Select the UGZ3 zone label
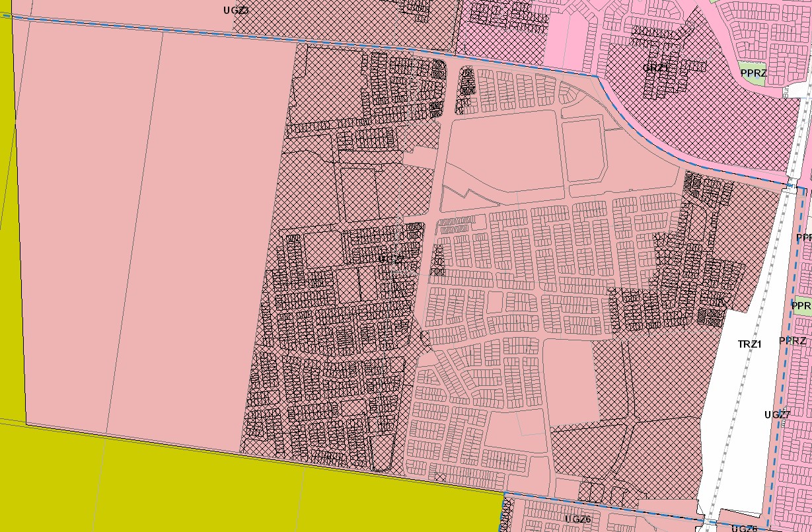 [x=236, y=10]
